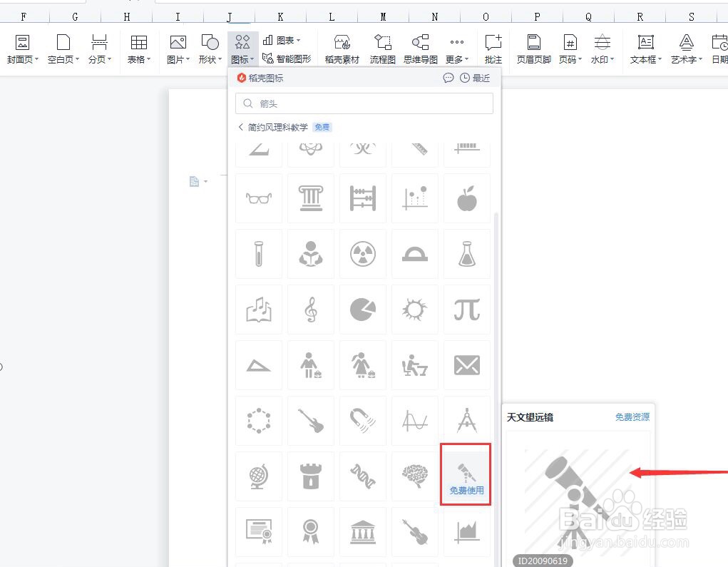Screen dimensions: 728x567
Task: Insert the scatter chart icon
Action: point(414,198)
